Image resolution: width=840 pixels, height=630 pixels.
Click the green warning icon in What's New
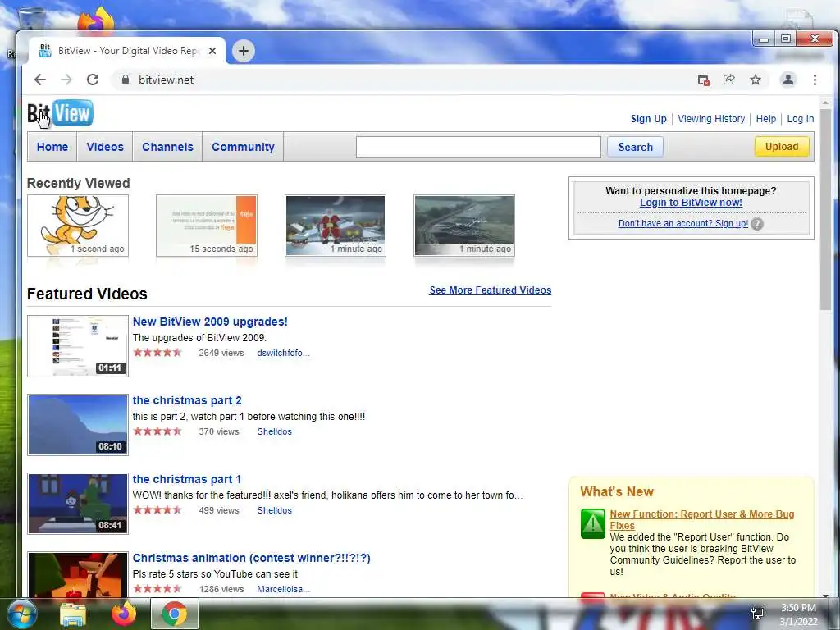pyautogui.click(x=593, y=523)
